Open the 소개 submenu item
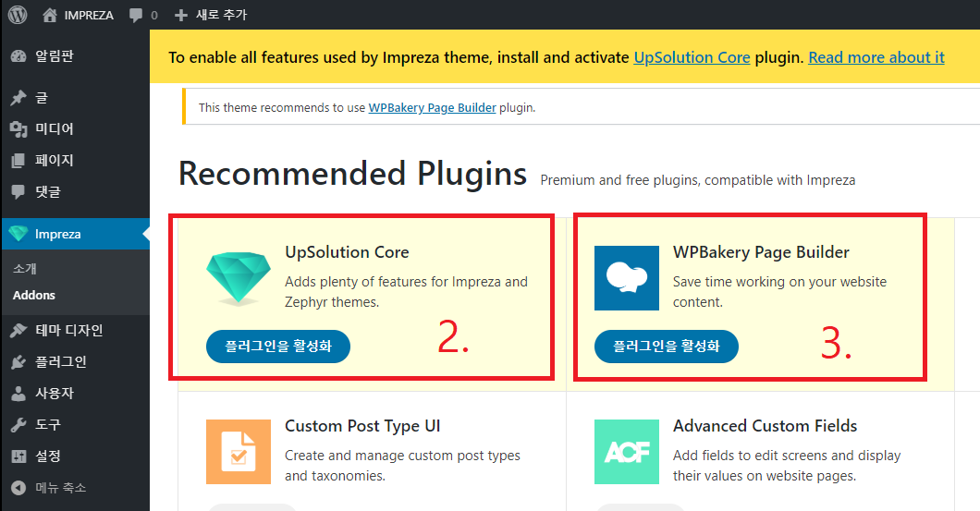Viewport: 980px width, 511px height. coord(25,269)
